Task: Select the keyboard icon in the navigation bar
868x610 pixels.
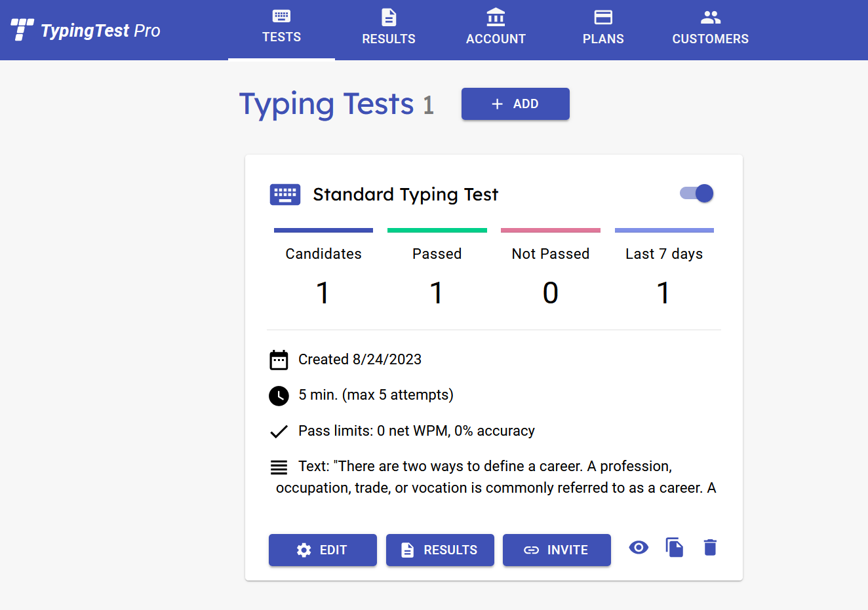Action: [281, 18]
